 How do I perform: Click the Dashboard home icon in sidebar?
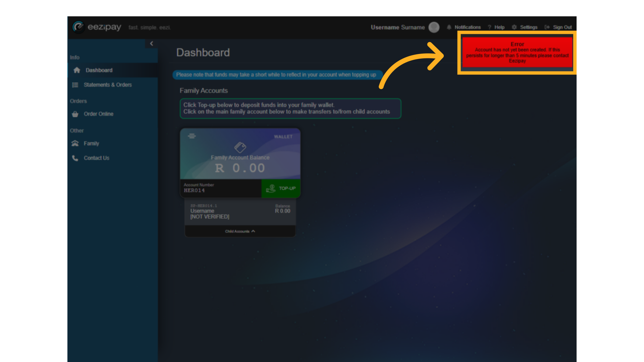coord(77,70)
